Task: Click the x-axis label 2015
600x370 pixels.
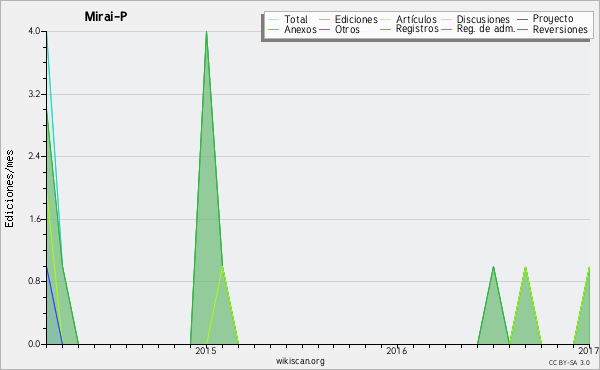Action: point(206,351)
